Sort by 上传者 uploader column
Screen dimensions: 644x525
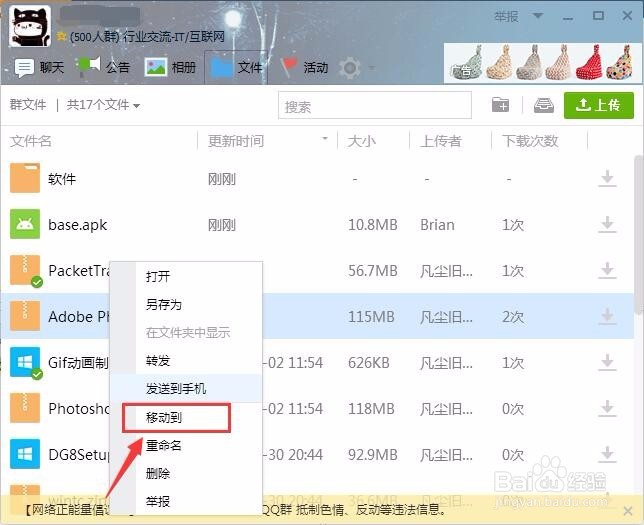(441, 141)
